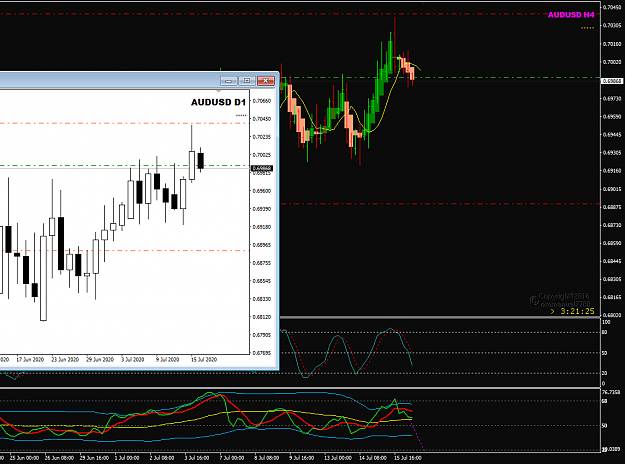Click the lower red dash-dot line on H4 chart

(440, 204)
